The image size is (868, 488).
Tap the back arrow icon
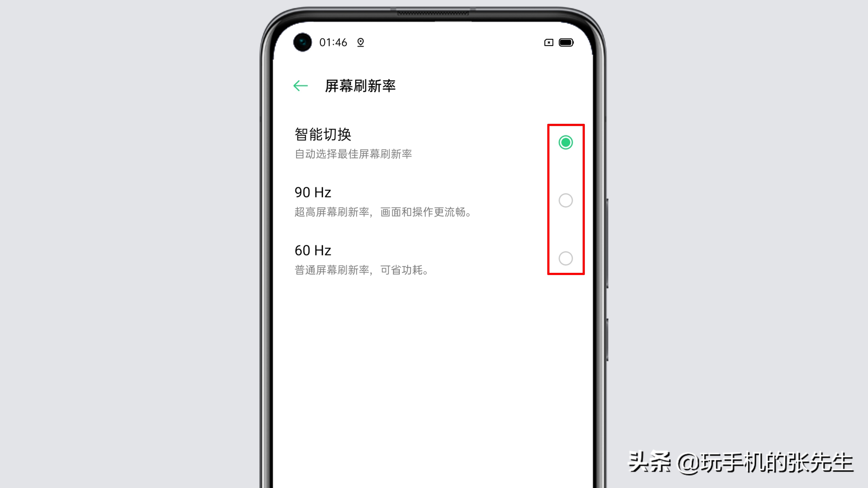coord(300,85)
